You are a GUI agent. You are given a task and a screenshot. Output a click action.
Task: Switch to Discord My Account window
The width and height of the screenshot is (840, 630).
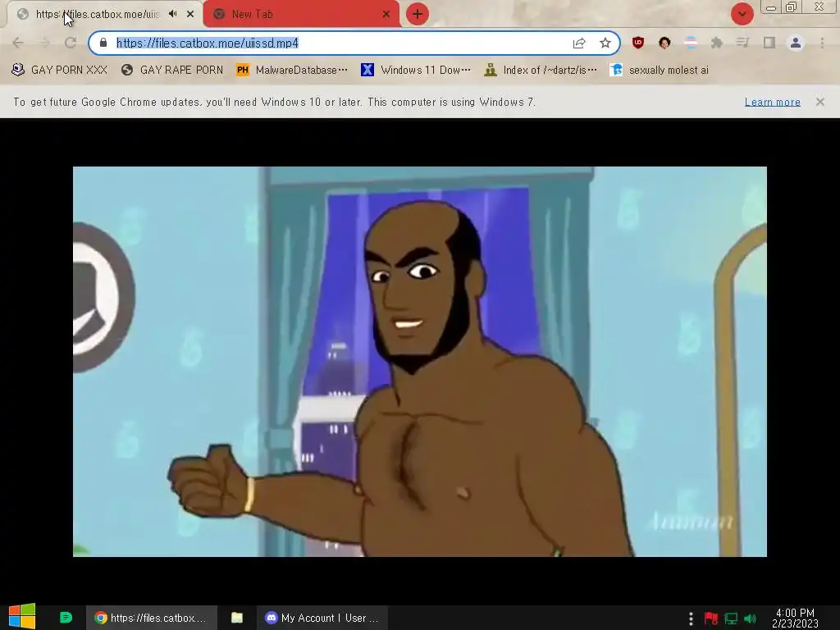pos(322,618)
